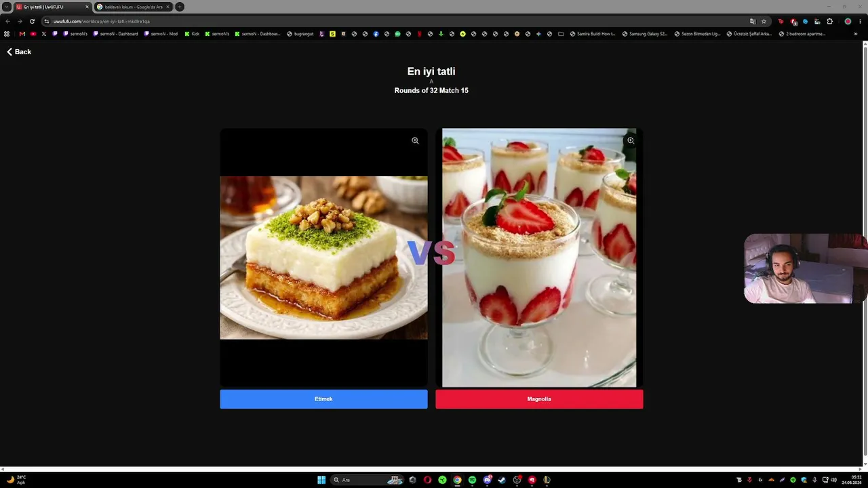
Task: Click the microphone icon in system tray
Action: 814,480
